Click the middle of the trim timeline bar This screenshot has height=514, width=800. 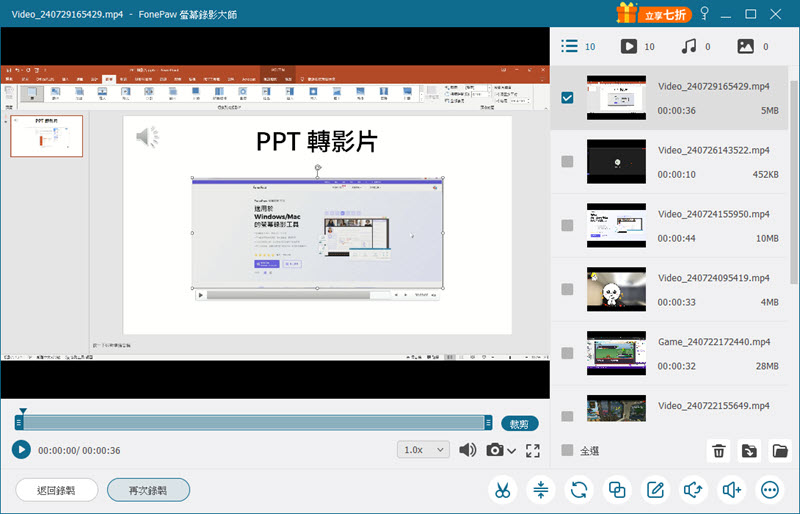coord(254,422)
